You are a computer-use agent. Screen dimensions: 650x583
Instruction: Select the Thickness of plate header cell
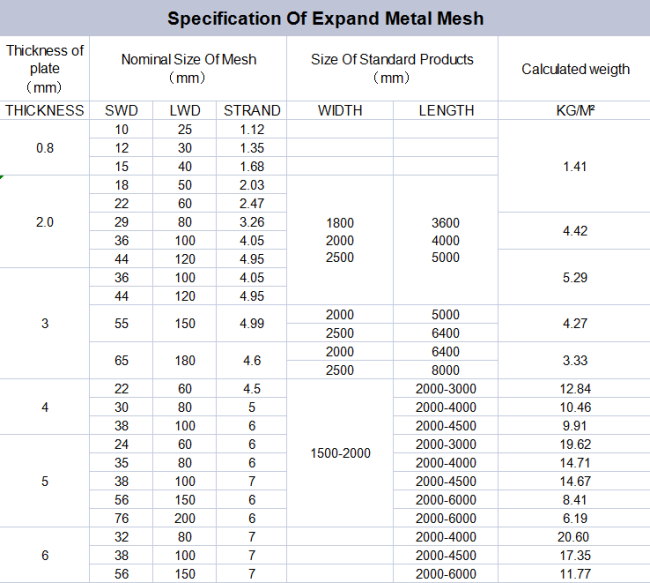tap(44, 68)
